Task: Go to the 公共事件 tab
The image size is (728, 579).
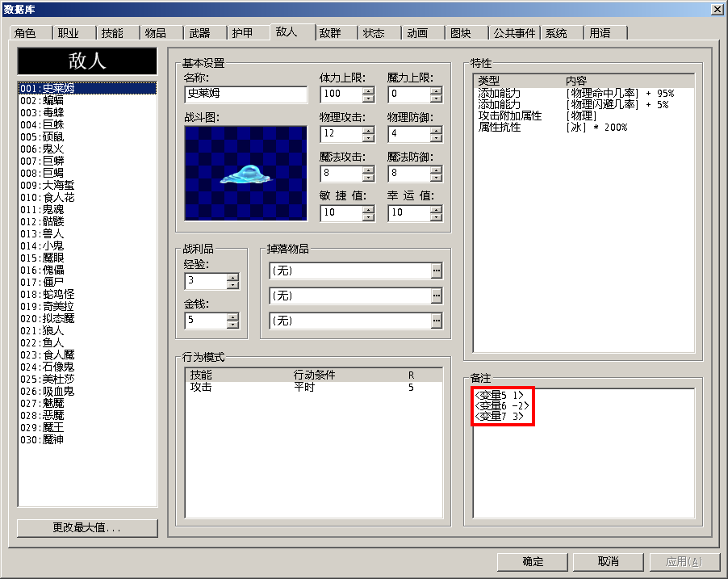Action: coord(514,33)
